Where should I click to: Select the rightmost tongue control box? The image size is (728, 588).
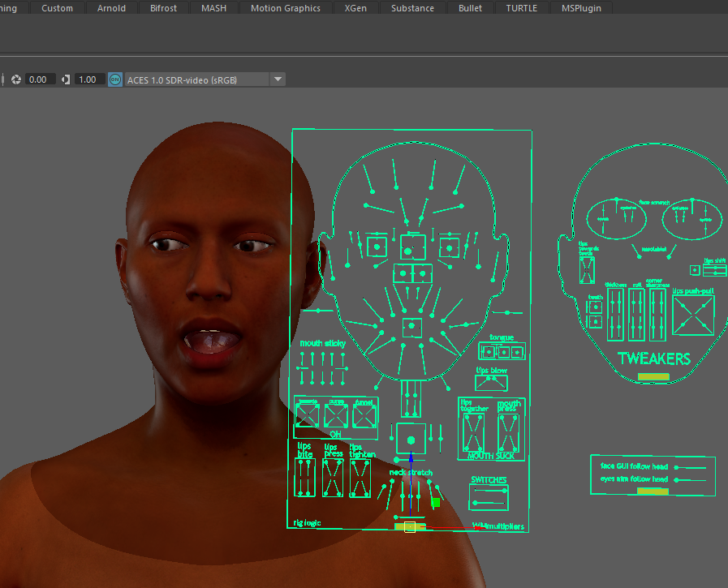(x=517, y=353)
